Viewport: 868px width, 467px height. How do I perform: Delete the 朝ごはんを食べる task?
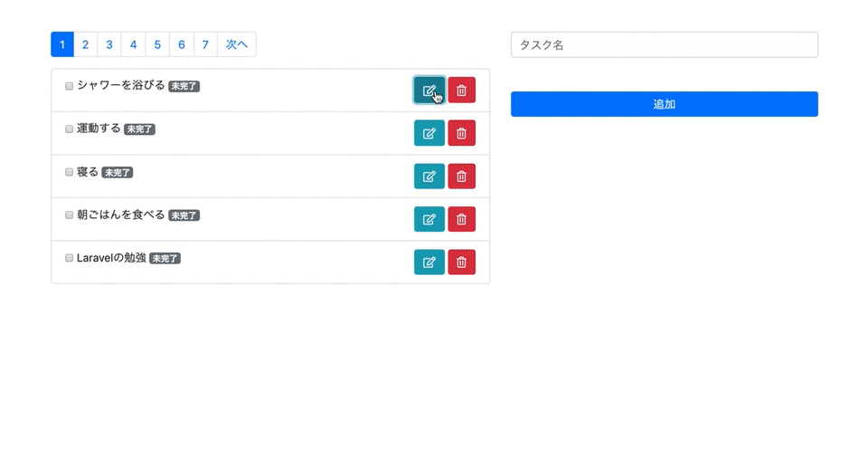click(461, 219)
